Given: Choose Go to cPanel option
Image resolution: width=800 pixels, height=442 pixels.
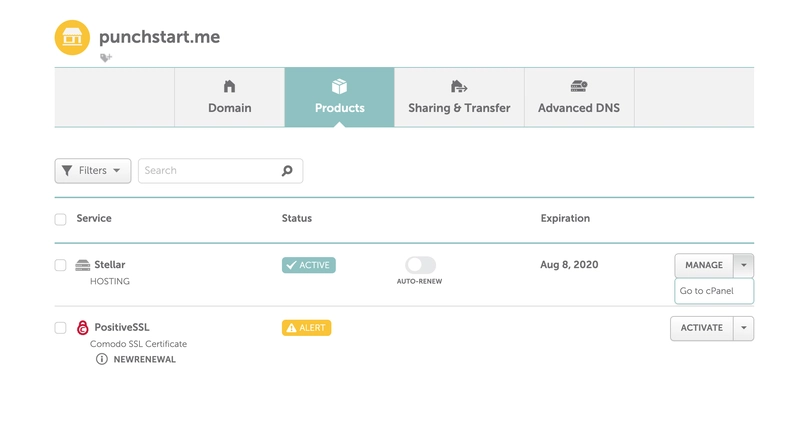Looking at the screenshot, I should 714,291.
